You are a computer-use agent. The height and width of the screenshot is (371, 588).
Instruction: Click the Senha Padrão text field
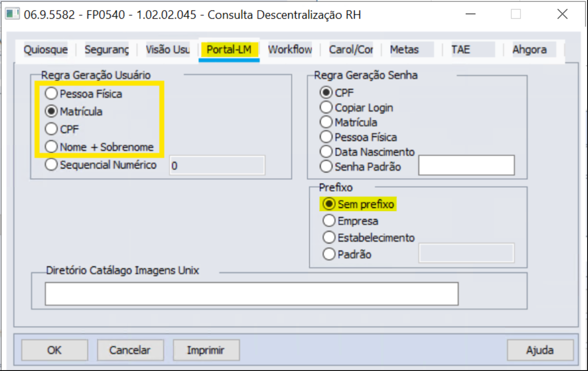(x=467, y=165)
